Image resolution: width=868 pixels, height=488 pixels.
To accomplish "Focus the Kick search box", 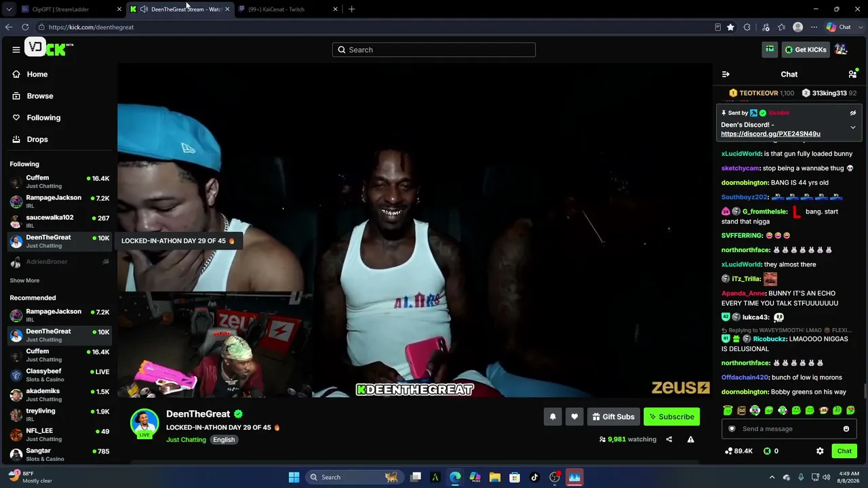I will pyautogui.click(x=434, y=49).
